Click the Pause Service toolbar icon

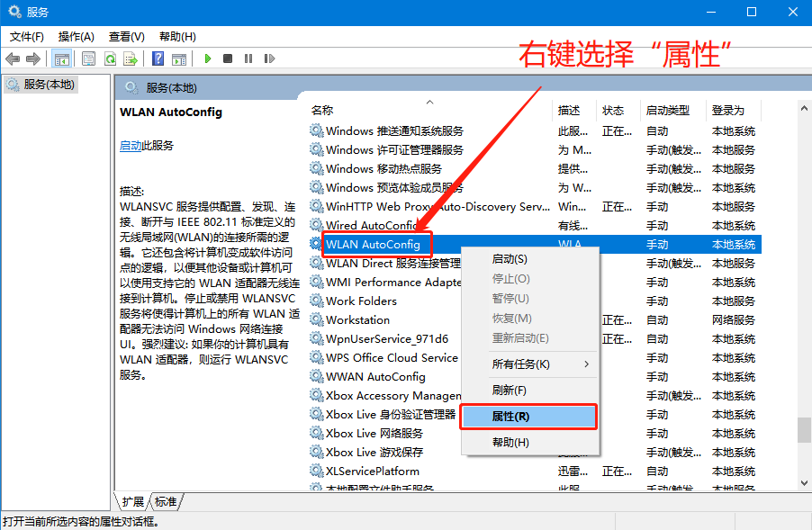click(248, 58)
